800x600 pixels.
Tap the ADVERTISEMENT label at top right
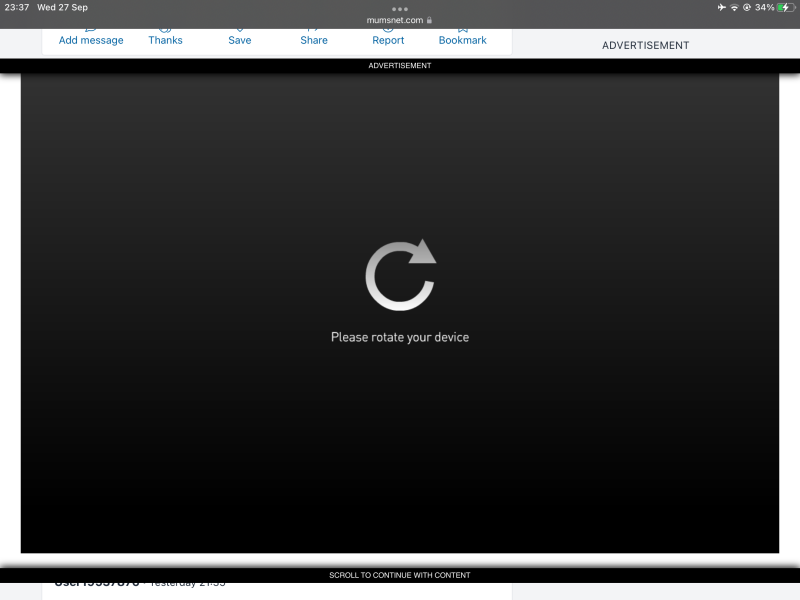(644, 45)
